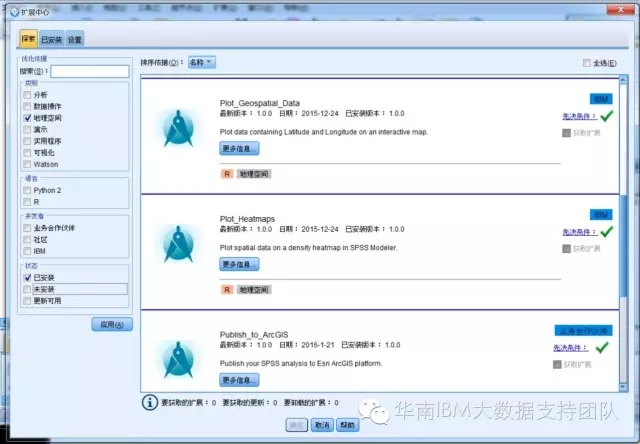Check the 全选 select-all checkbox
The image size is (640, 444).
tap(587, 63)
